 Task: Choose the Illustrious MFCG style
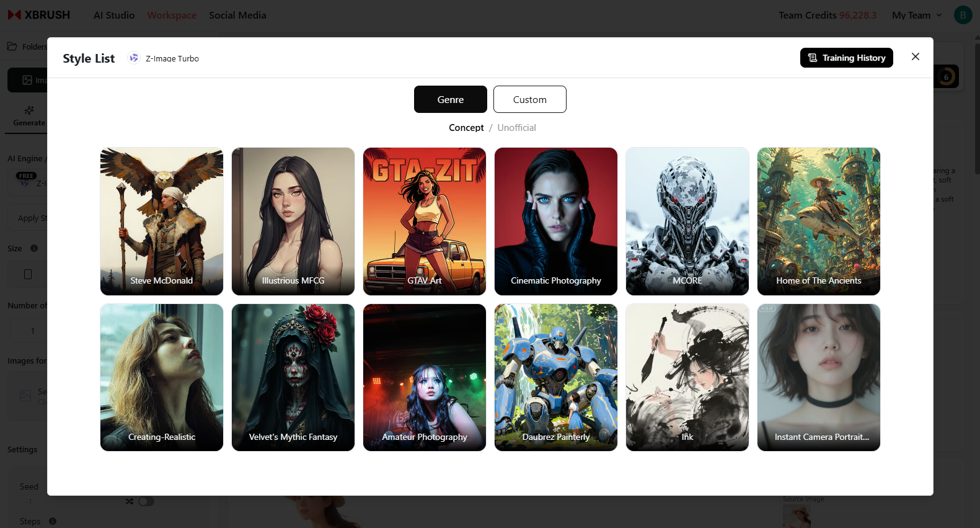[x=293, y=221]
